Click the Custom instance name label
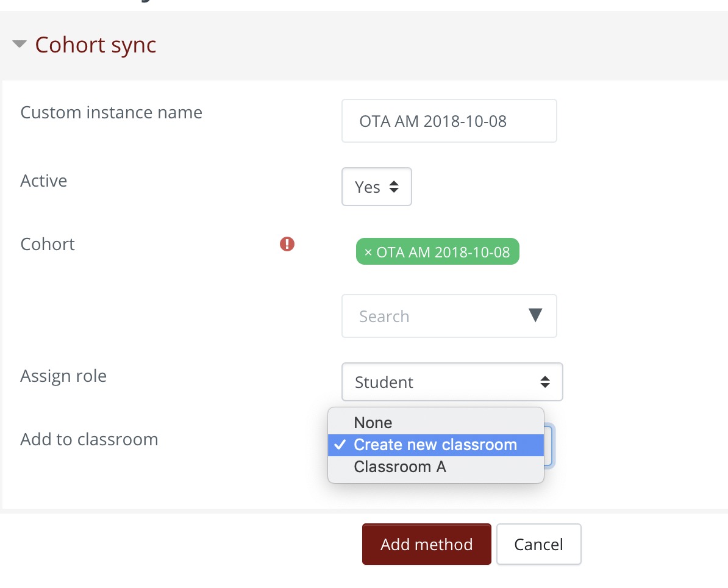The image size is (728, 588). click(111, 113)
